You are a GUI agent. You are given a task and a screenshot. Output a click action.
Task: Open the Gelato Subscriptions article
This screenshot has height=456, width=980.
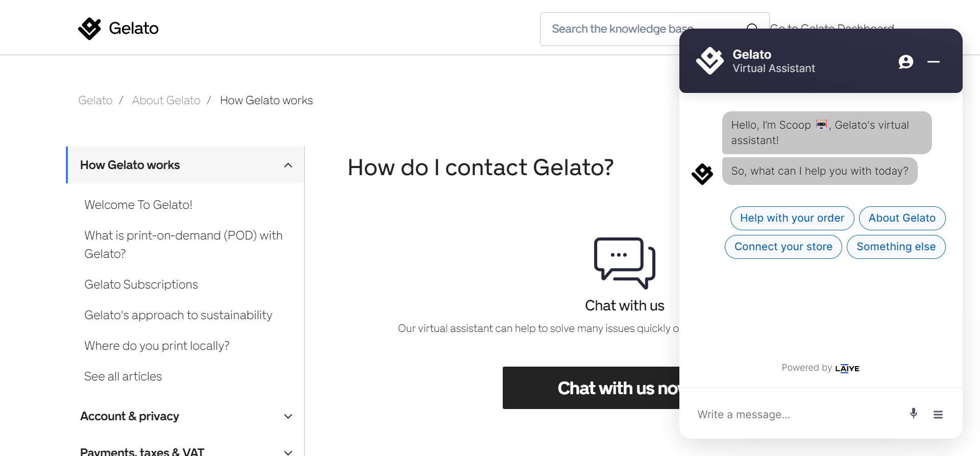point(141,284)
